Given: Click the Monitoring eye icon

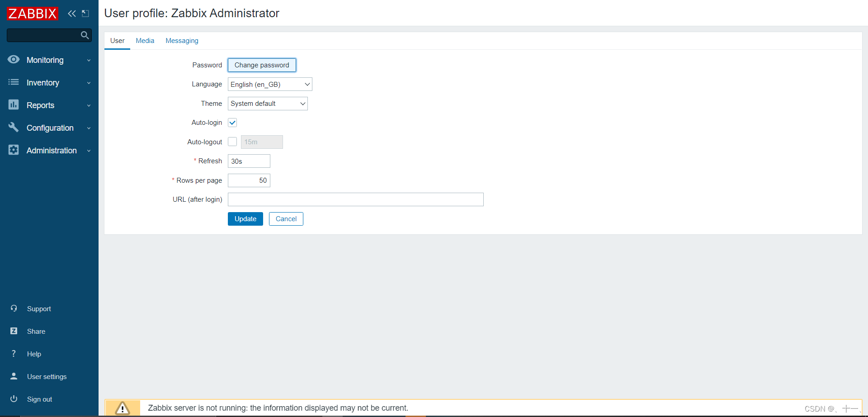Looking at the screenshot, I should pos(14,59).
